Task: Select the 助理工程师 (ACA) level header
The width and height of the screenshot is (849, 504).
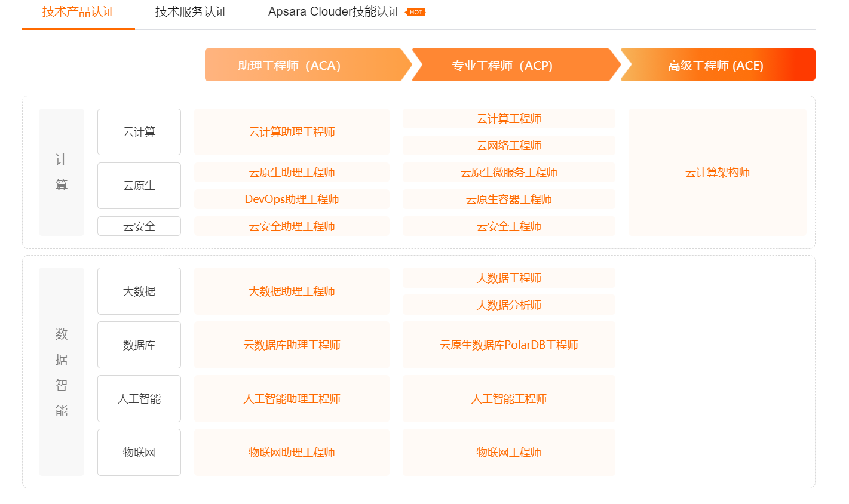Action: click(x=308, y=65)
